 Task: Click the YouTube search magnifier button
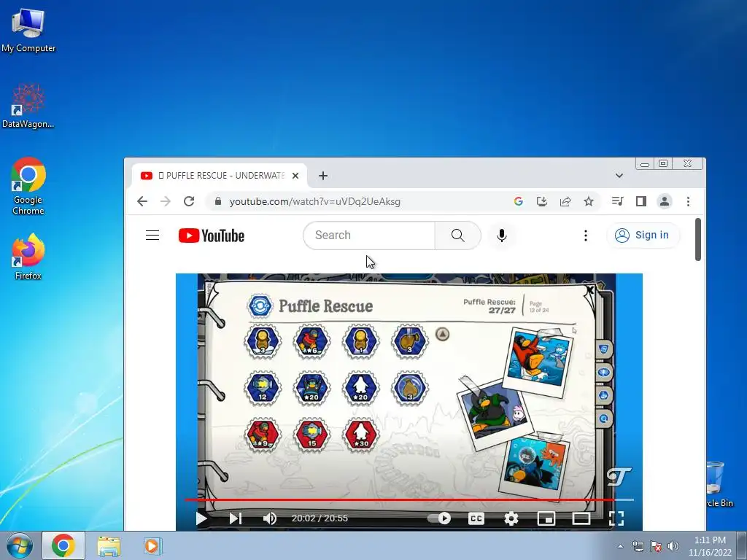tap(458, 236)
